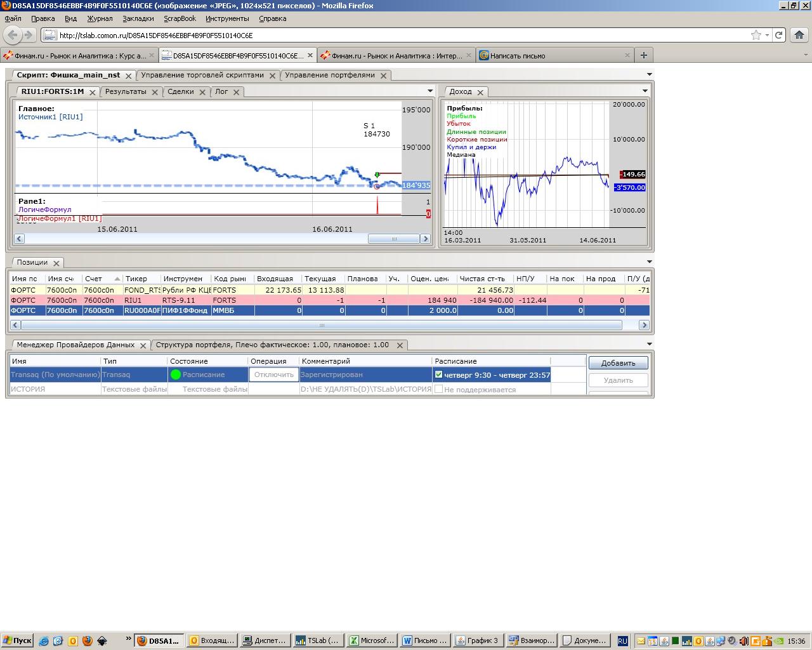Open the Microsoft Excel taskbar window
The width and height of the screenshot is (812, 650).
[x=371, y=640]
